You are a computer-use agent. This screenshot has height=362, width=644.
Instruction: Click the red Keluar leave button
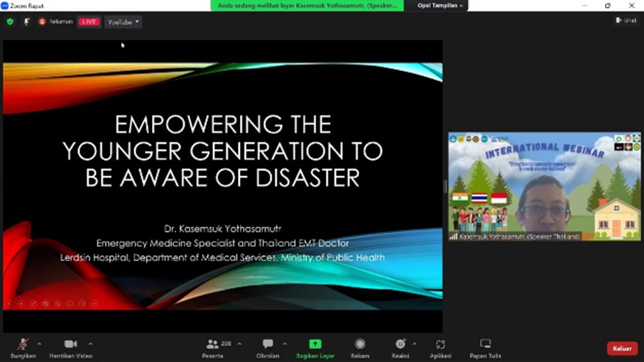(621, 349)
